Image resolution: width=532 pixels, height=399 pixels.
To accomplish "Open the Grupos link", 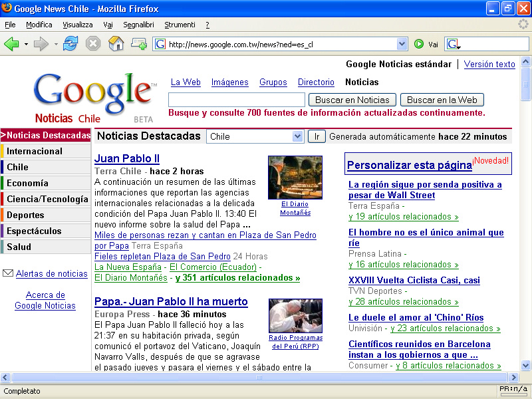I will [273, 82].
